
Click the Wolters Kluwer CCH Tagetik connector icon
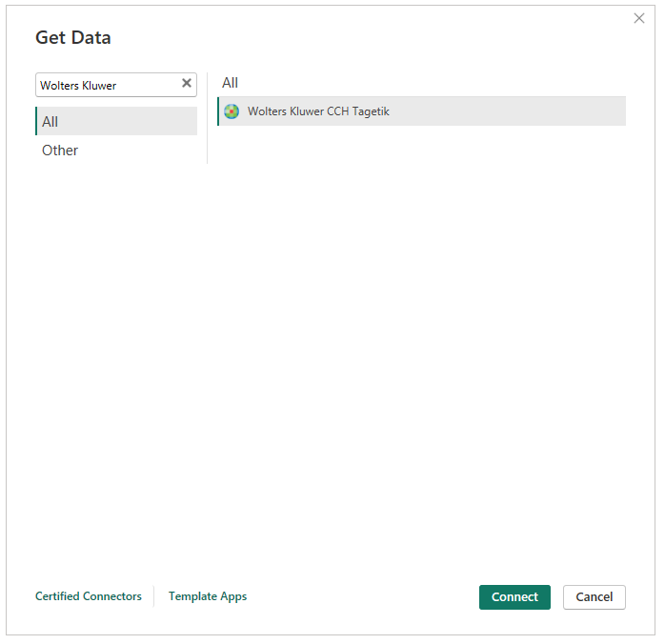[232, 111]
